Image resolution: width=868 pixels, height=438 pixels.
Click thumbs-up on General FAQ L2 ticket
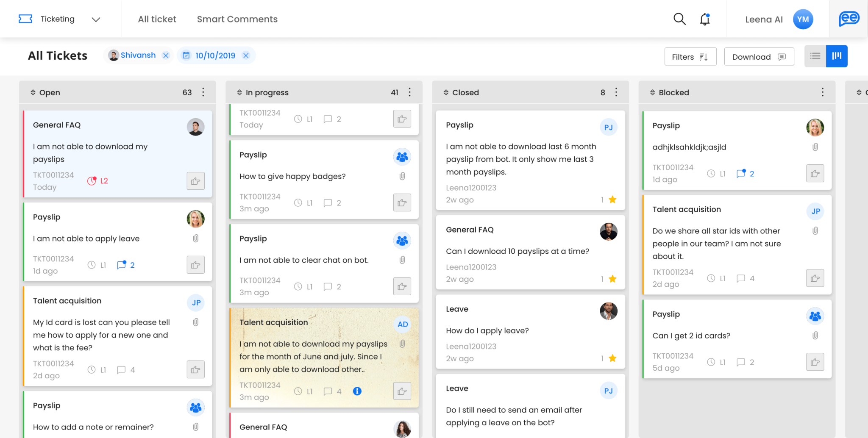point(196,181)
